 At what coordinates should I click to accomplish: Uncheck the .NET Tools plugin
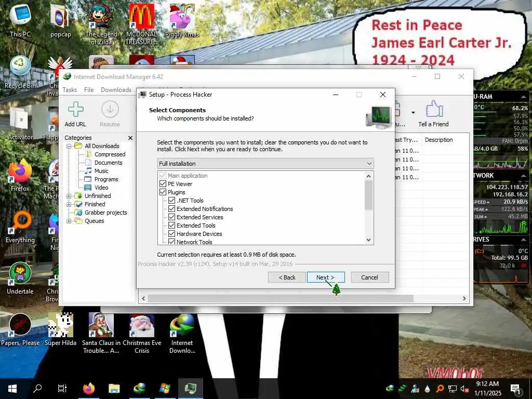171,201
